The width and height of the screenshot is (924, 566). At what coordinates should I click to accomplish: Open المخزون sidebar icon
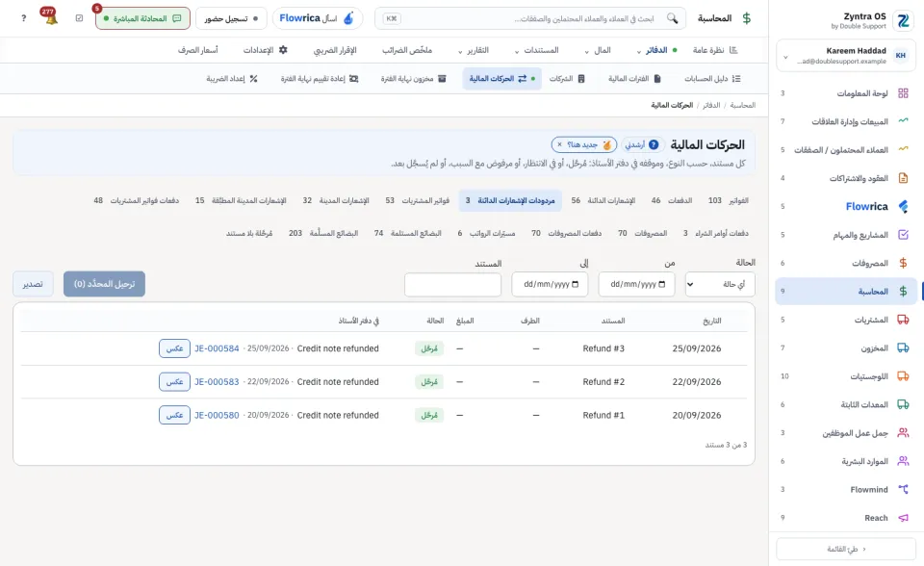[x=903, y=347]
